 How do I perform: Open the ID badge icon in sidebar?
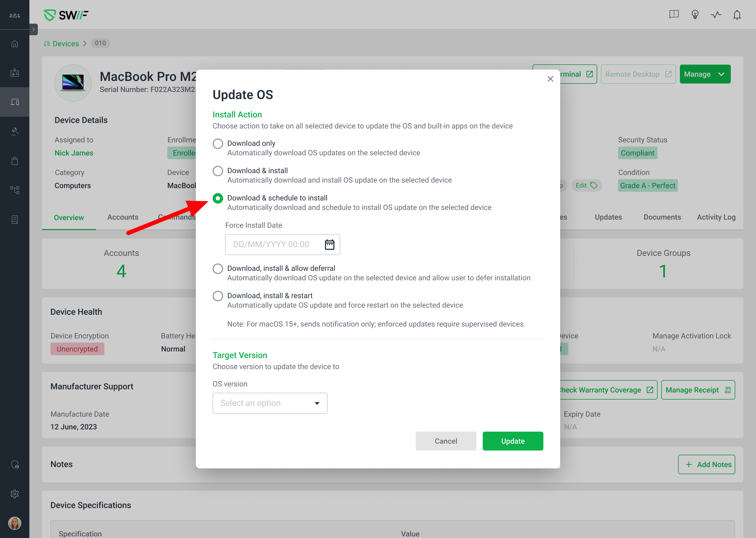14,73
